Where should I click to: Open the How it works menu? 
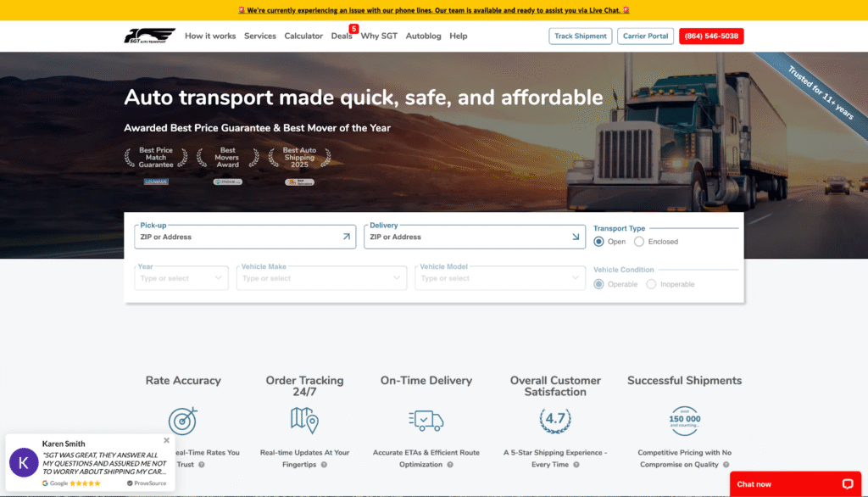pos(210,36)
